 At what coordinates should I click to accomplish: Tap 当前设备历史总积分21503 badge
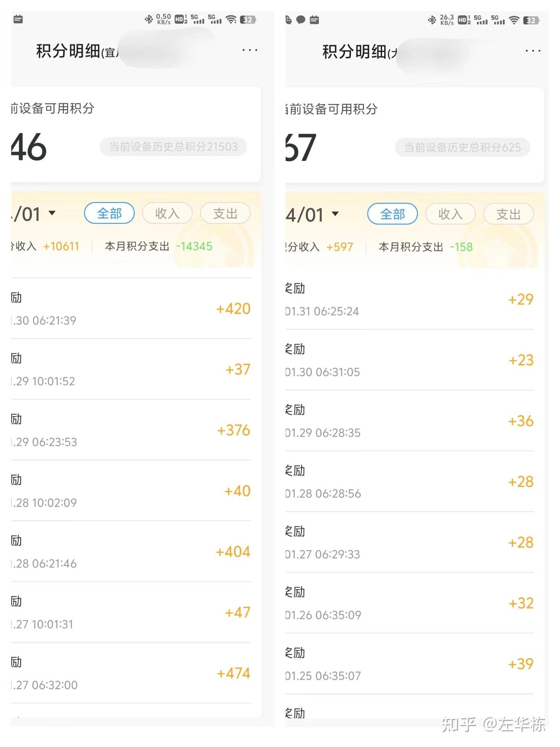[x=173, y=147]
